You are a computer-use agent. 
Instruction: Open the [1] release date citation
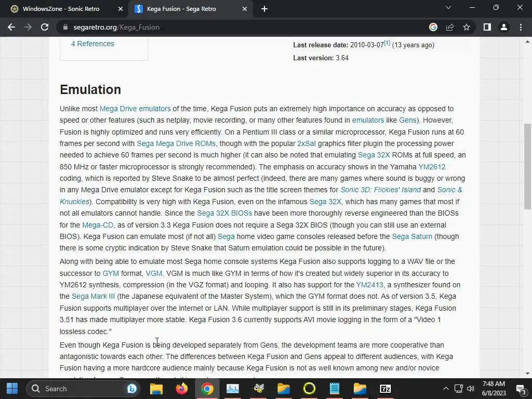click(387, 43)
